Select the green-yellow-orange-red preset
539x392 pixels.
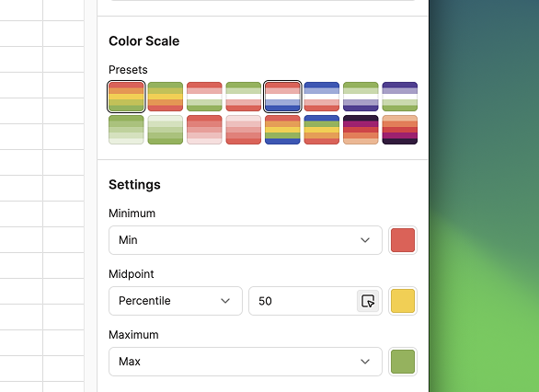click(x=166, y=97)
